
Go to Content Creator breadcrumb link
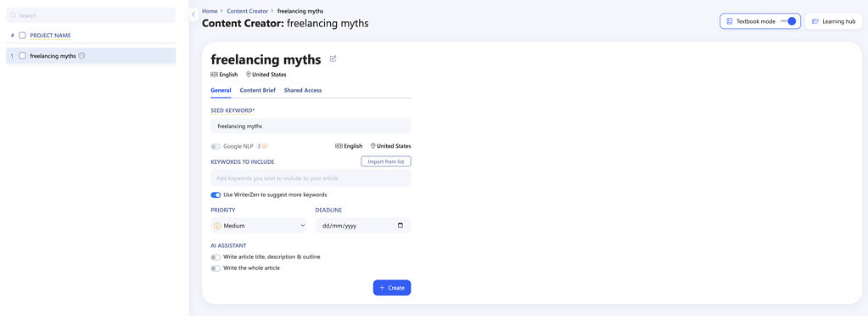tap(248, 11)
